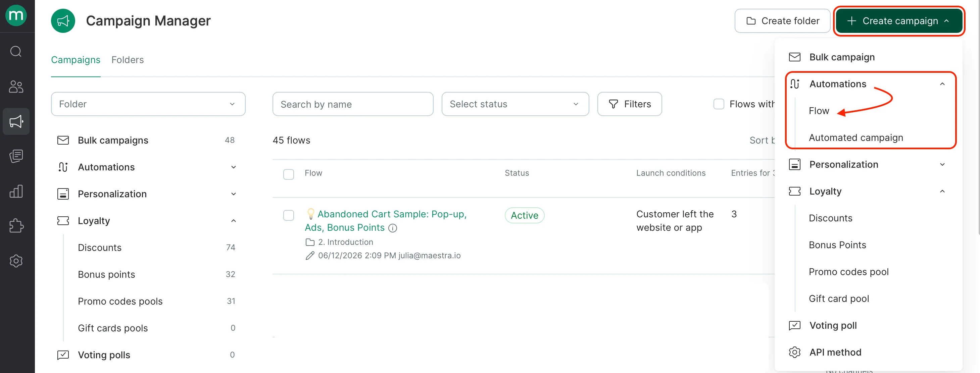Expand Personalization in the left list

point(234,194)
